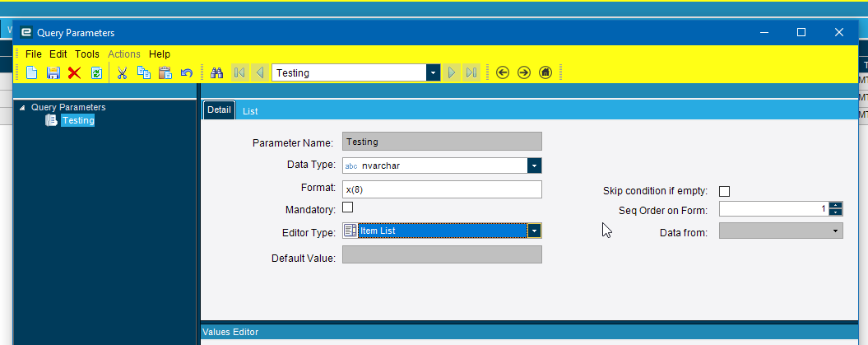Paste using the clipboard icon
Image resolution: width=868 pixels, height=345 pixels.
165,72
